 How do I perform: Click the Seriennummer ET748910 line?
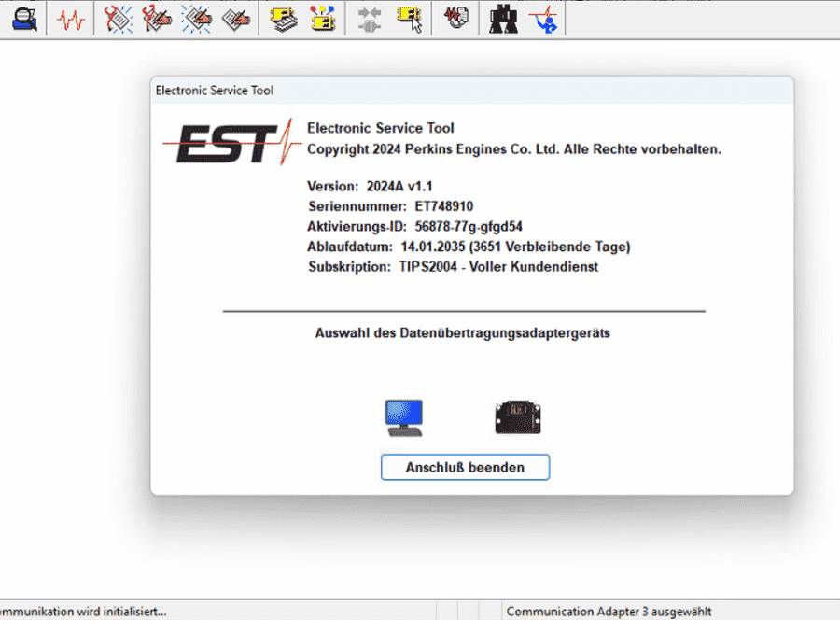[x=390, y=206]
